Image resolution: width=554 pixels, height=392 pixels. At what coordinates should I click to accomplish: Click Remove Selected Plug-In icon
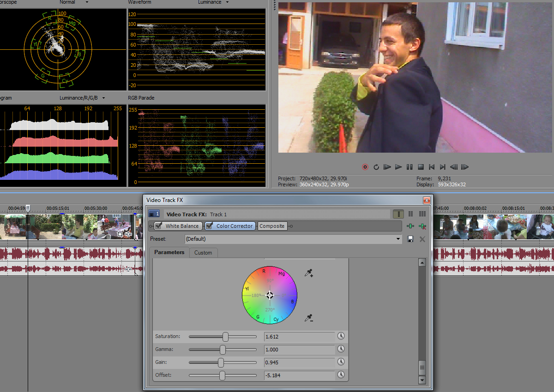pyautogui.click(x=422, y=226)
